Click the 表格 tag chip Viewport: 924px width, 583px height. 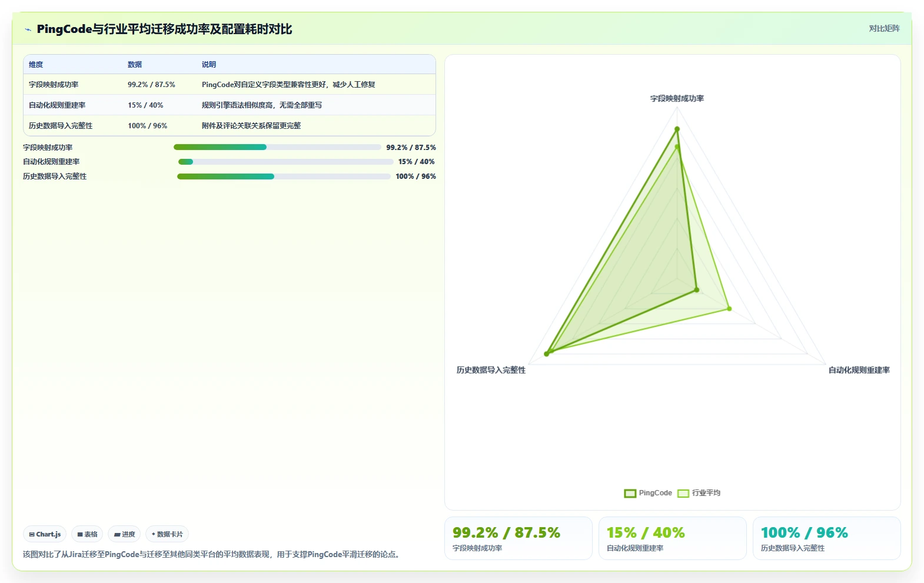pyautogui.click(x=87, y=534)
